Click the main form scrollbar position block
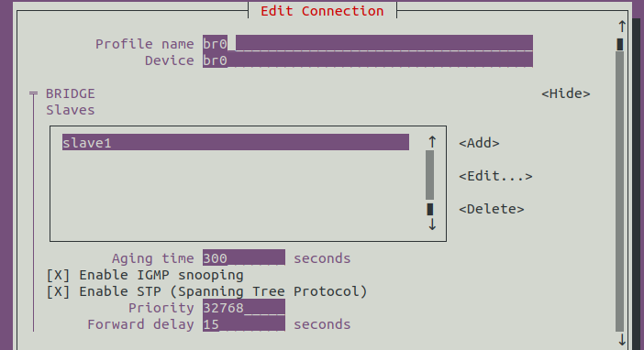644x350 pixels. click(620, 44)
